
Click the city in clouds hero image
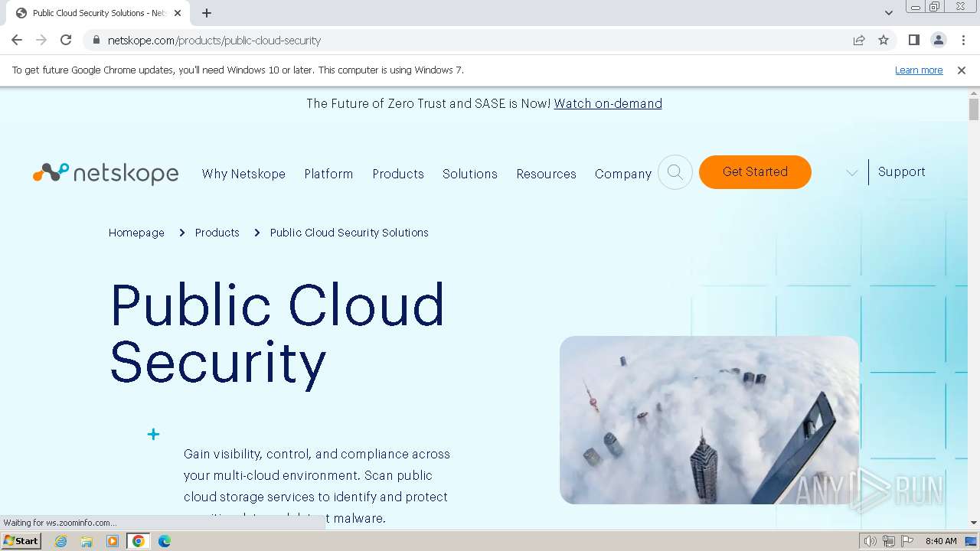709,420
